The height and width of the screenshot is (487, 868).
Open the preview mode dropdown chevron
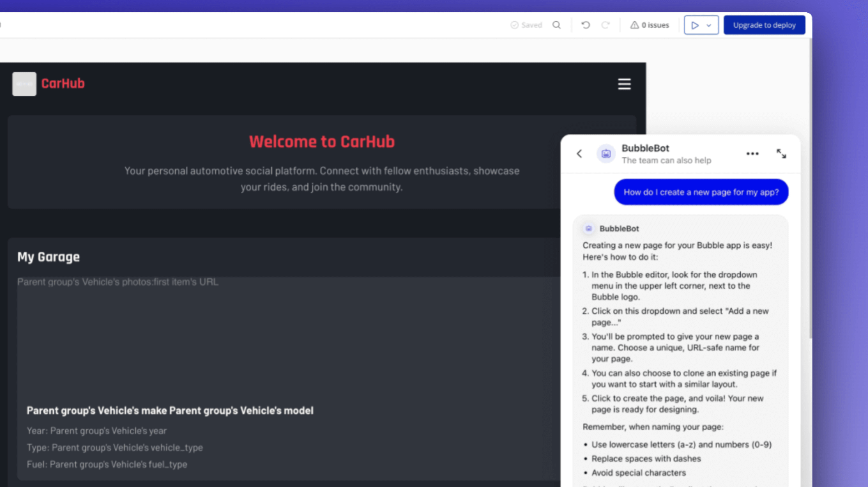(709, 25)
